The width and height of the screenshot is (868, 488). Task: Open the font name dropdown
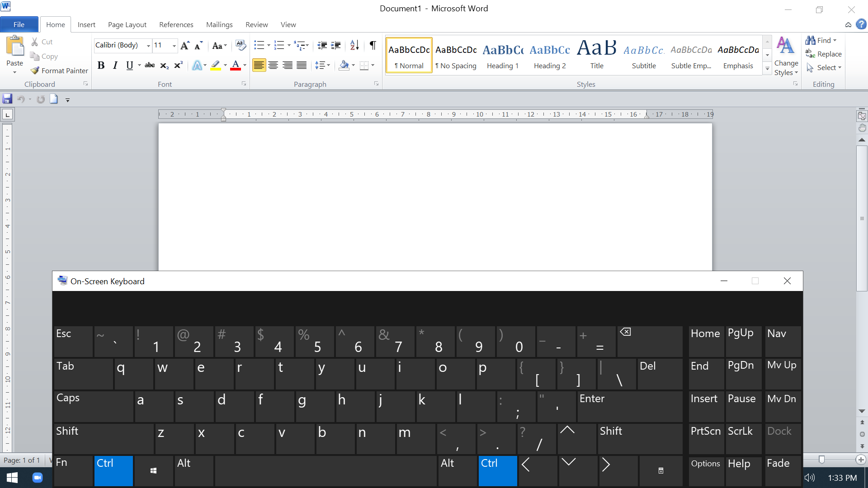[x=148, y=46]
